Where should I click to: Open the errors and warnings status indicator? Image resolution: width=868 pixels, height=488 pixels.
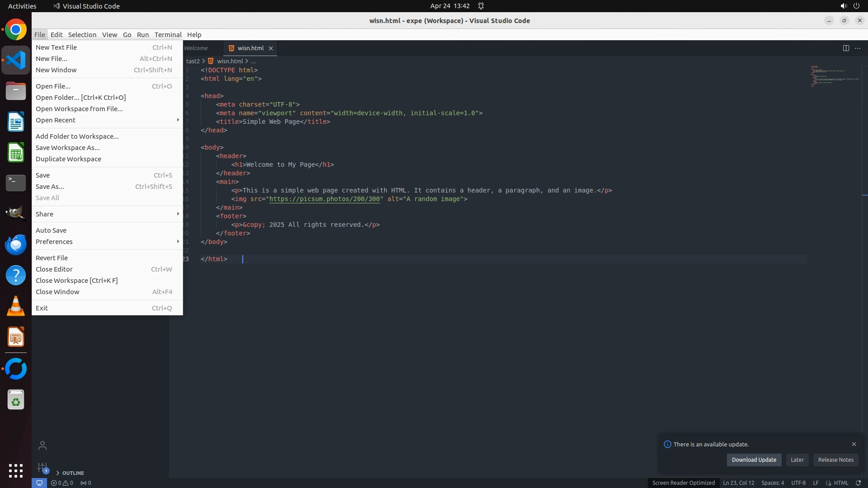62,483
